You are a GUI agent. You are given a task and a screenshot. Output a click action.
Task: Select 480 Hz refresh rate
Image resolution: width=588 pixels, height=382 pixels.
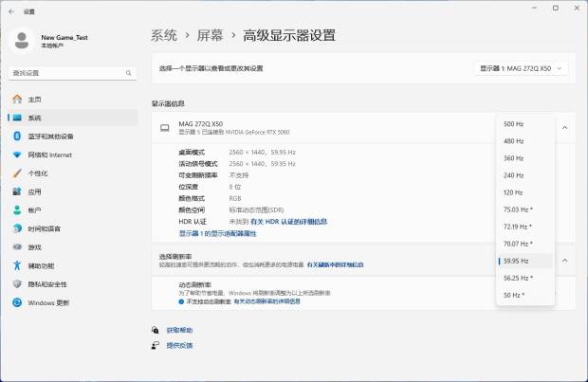pos(525,141)
